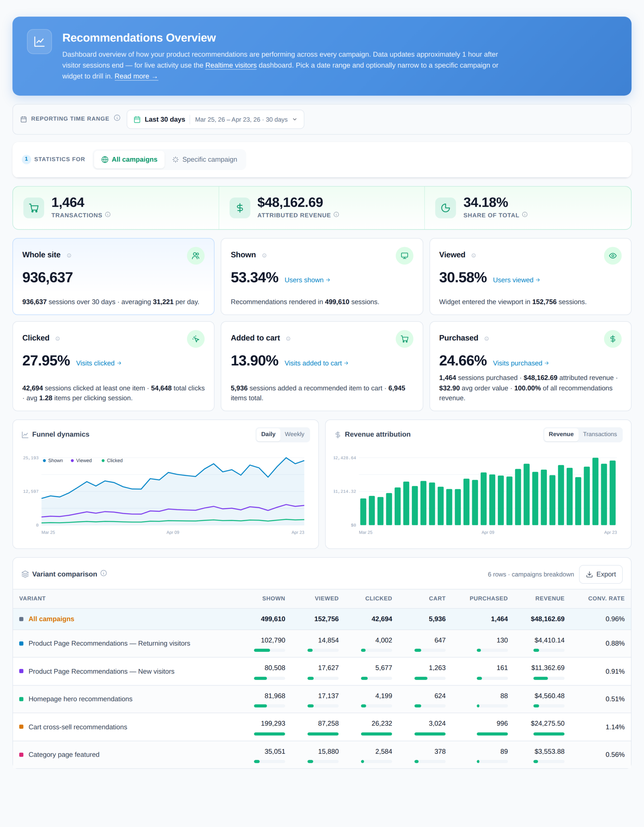Follow the Read more link
Screen dimensions: 644x827
tap(136, 76)
